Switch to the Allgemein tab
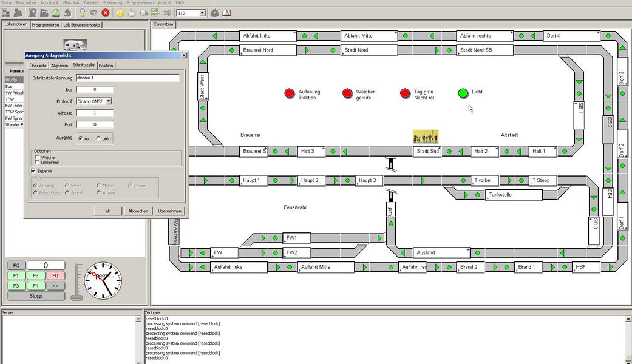Image resolution: width=632 pixels, height=364 pixels. coord(59,66)
